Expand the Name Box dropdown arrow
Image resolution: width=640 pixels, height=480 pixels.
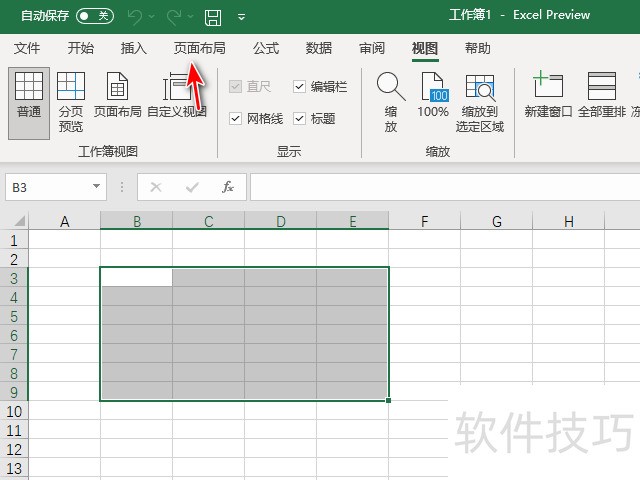click(96, 187)
